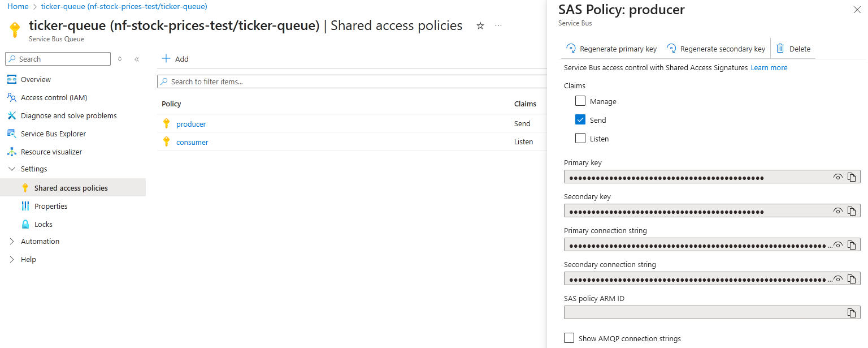The image size is (868, 348).
Task: Open the Learn more link
Action: point(769,67)
